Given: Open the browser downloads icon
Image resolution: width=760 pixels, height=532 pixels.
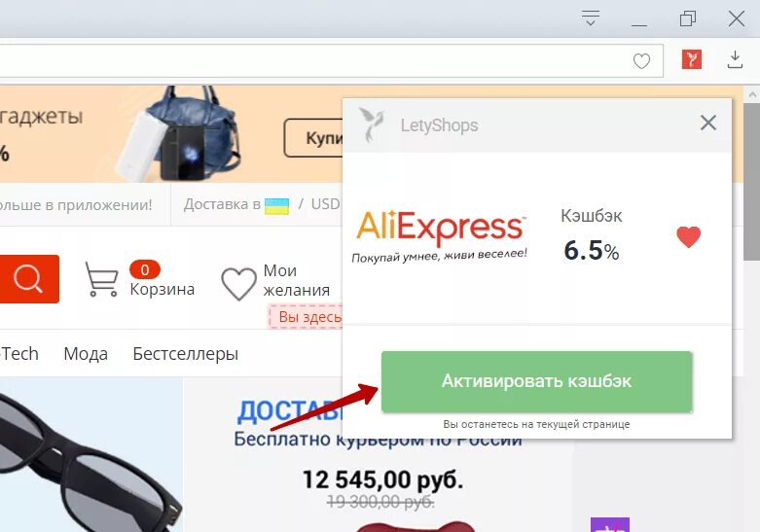Looking at the screenshot, I should pyautogui.click(x=735, y=59).
